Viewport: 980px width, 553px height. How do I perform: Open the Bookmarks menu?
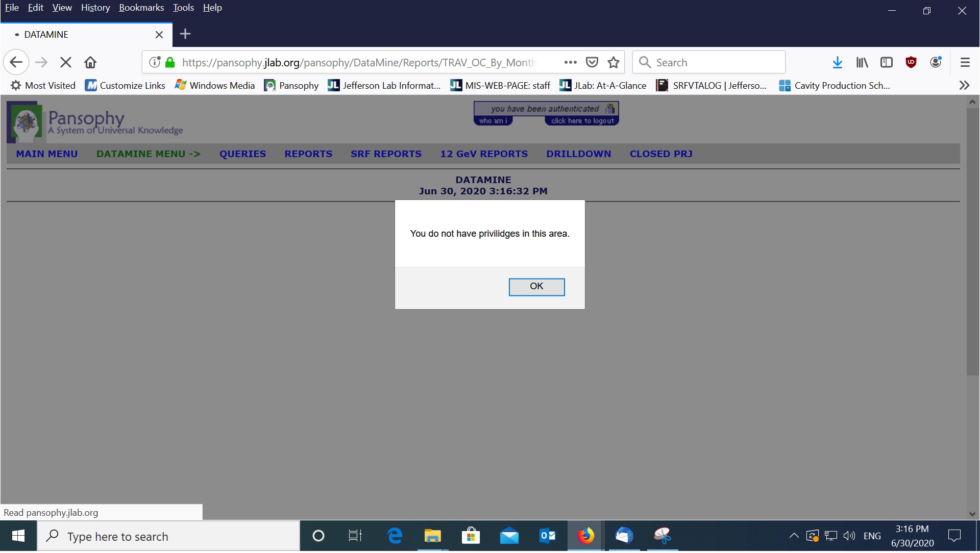(x=141, y=8)
